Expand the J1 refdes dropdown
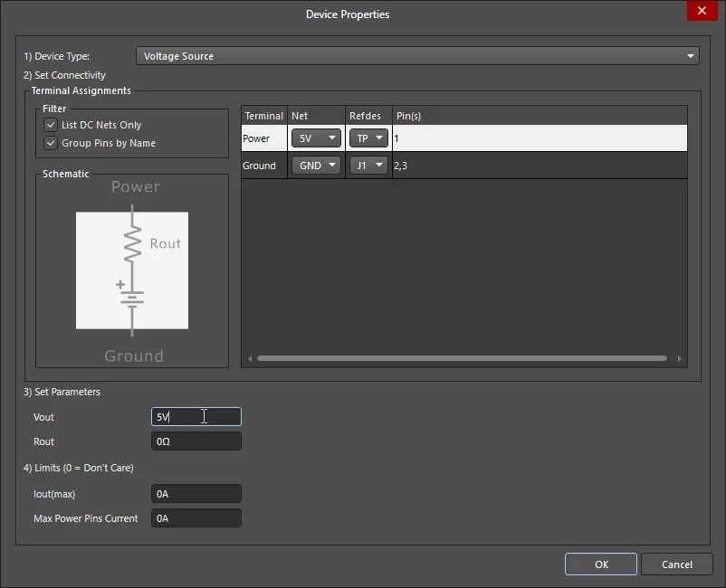 368,166
